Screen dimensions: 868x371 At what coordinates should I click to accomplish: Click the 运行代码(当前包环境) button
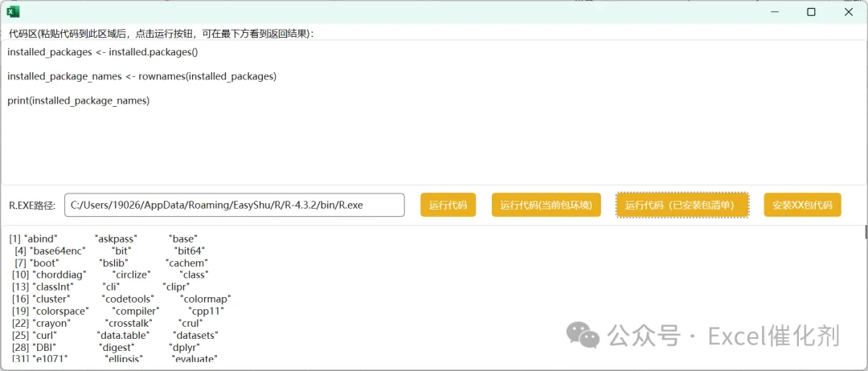tap(546, 205)
